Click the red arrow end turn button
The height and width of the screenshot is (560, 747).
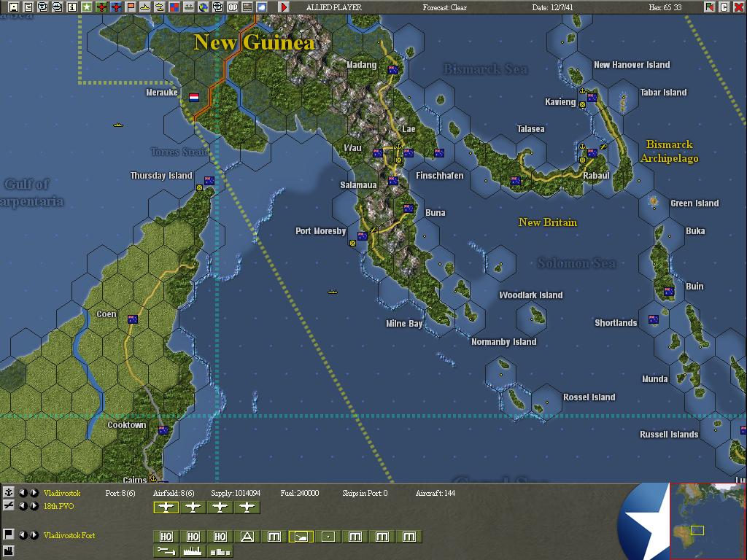coord(284,7)
